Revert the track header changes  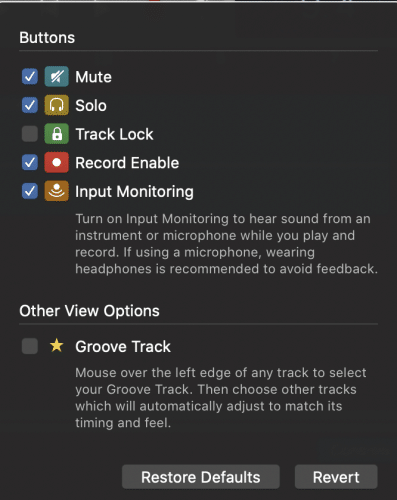point(336,477)
